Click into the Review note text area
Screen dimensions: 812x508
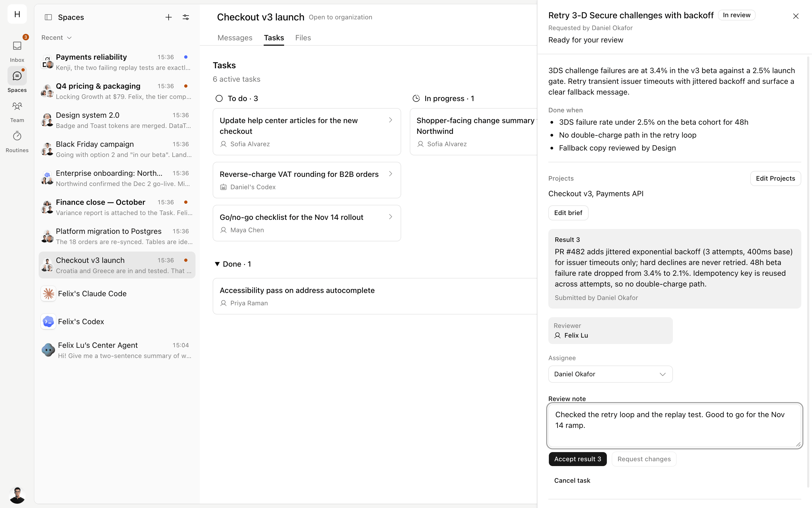pos(675,425)
